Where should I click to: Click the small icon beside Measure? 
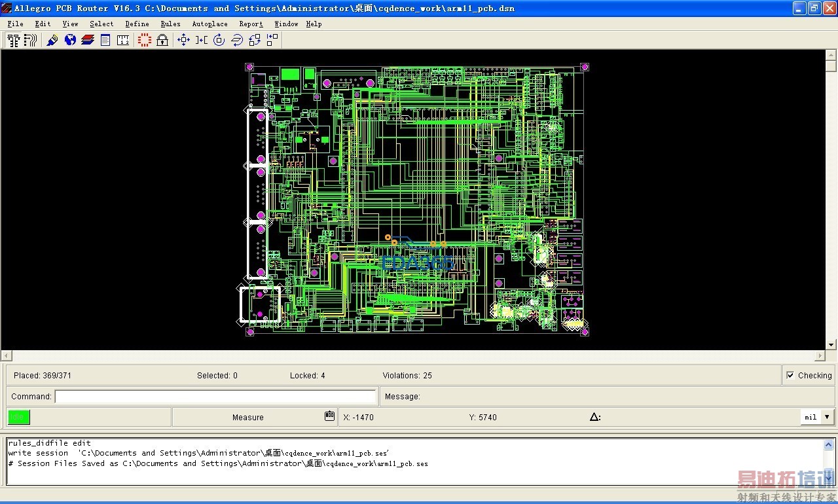pyautogui.click(x=329, y=416)
